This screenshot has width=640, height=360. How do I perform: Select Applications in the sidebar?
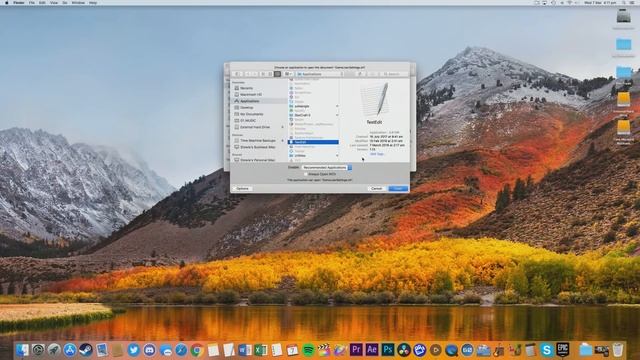[x=260, y=101]
